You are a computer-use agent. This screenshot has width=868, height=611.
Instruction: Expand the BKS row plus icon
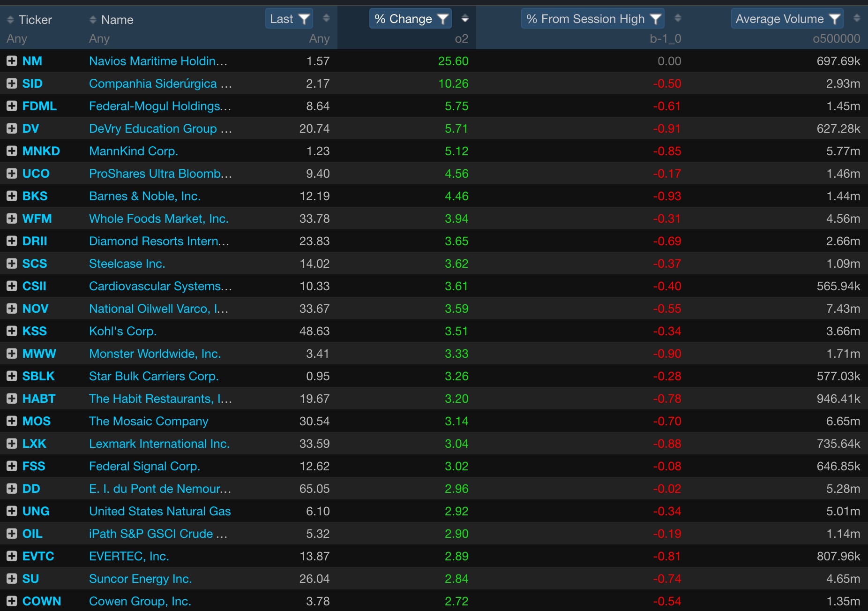[x=12, y=196]
